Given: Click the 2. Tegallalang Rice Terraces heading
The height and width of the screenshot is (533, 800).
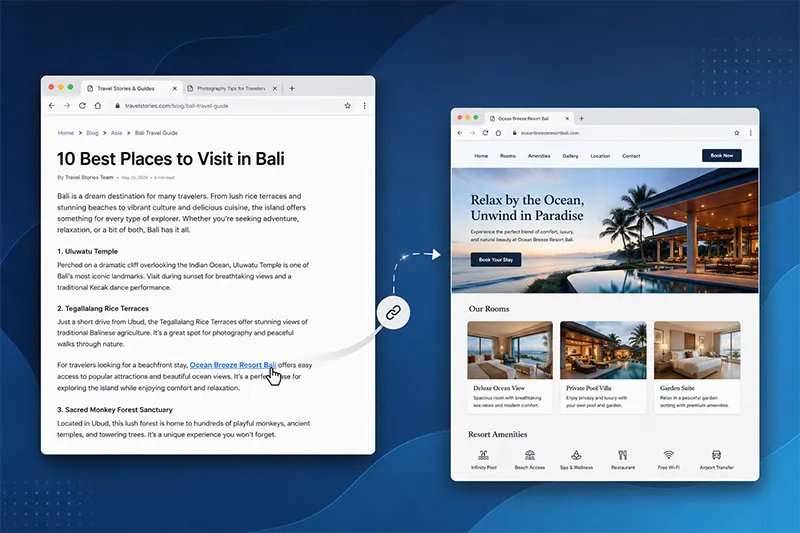Looking at the screenshot, I should point(103,309).
